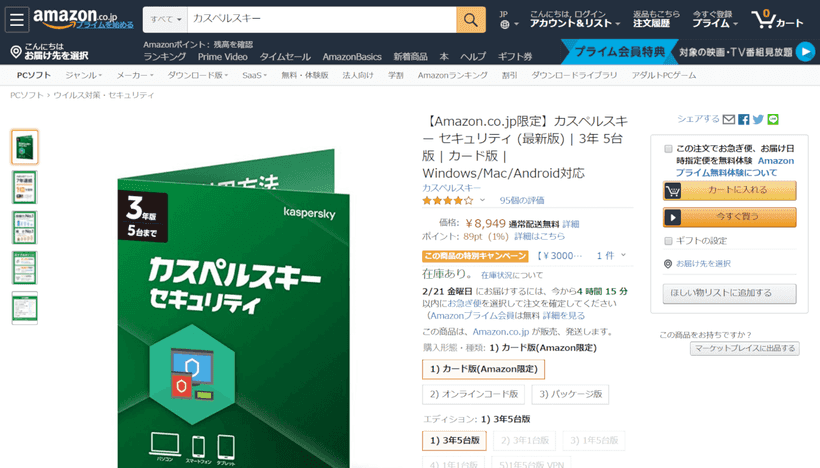The height and width of the screenshot is (468, 820).
Task: Select 2) 3年1台版 edition
Action: (525, 440)
